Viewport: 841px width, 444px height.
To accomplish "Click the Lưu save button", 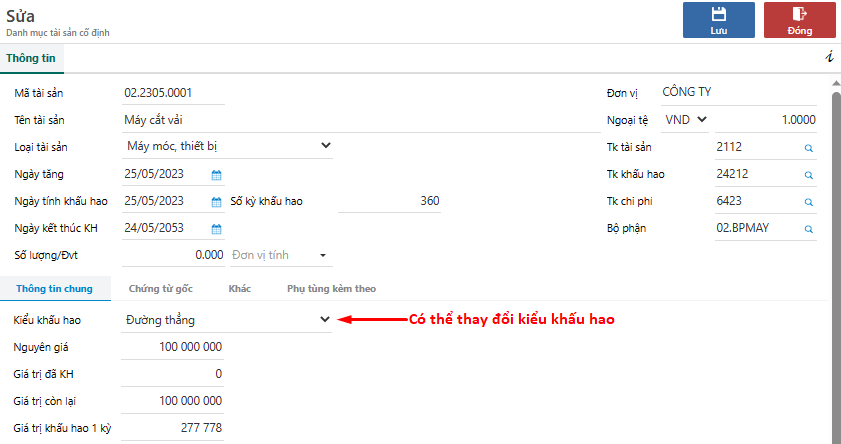I will coord(718,20).
